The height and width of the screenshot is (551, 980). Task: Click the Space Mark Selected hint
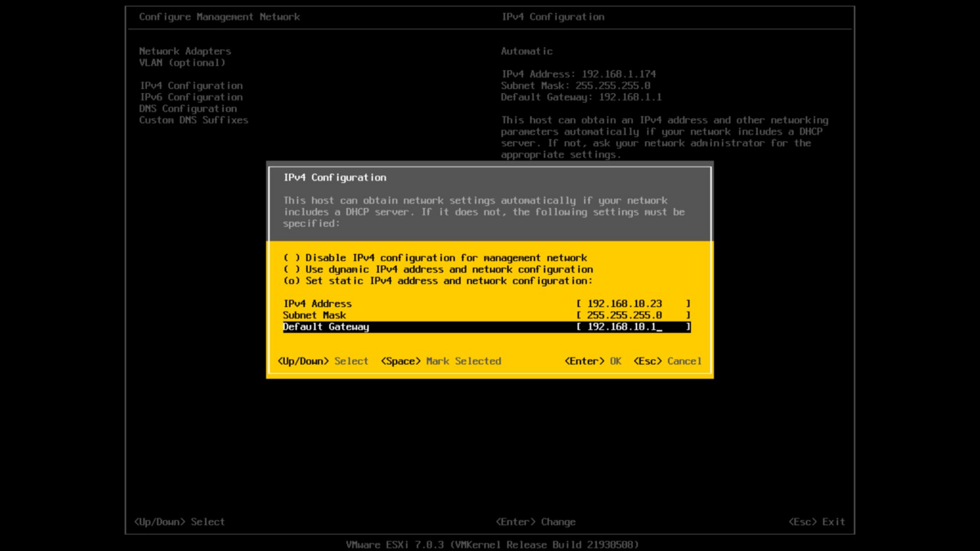[441, 361]
